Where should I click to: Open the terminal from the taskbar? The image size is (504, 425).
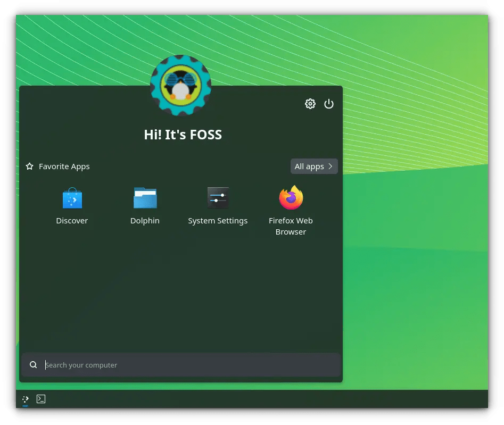click(40, 398)
